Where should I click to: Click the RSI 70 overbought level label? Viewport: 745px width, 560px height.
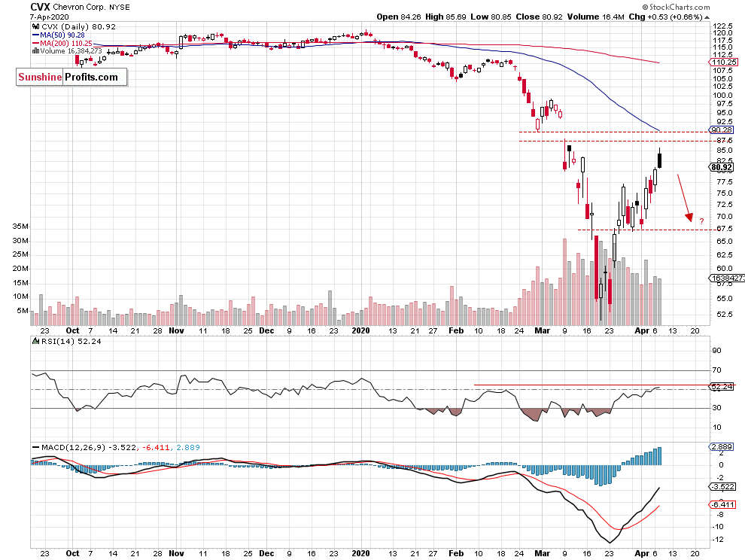tap(716, 370)
